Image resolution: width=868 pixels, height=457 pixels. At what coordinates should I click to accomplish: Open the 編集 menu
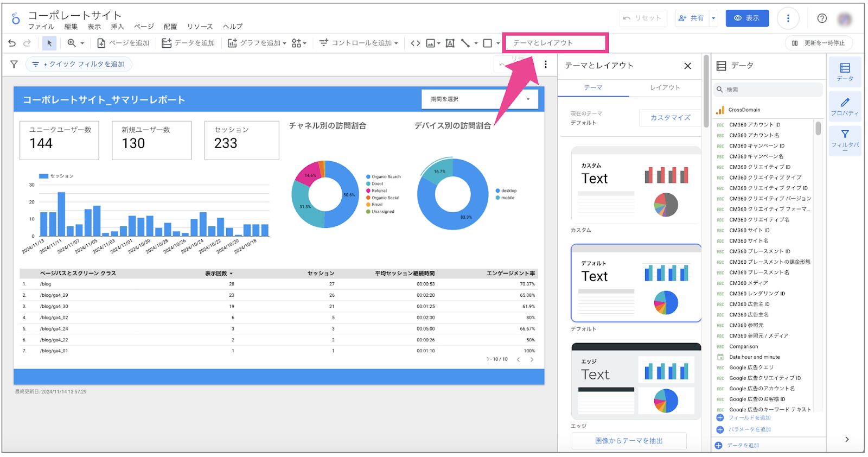pyautogui.click(x=71, y=27)
